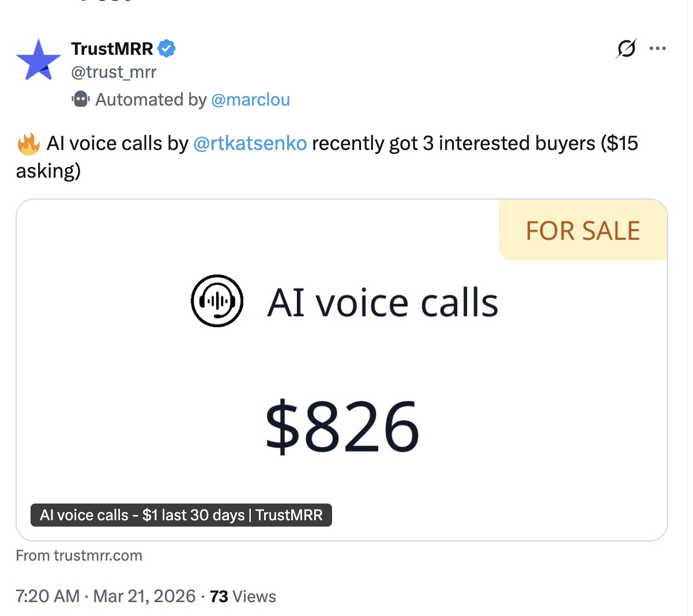Click the "AI voice calls" card heading

click(x=382, y=302)
